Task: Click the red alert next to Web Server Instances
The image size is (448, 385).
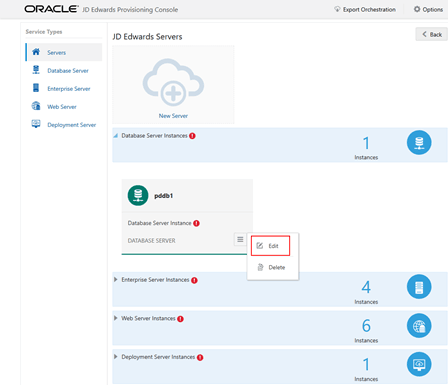Action: [180, 319]
